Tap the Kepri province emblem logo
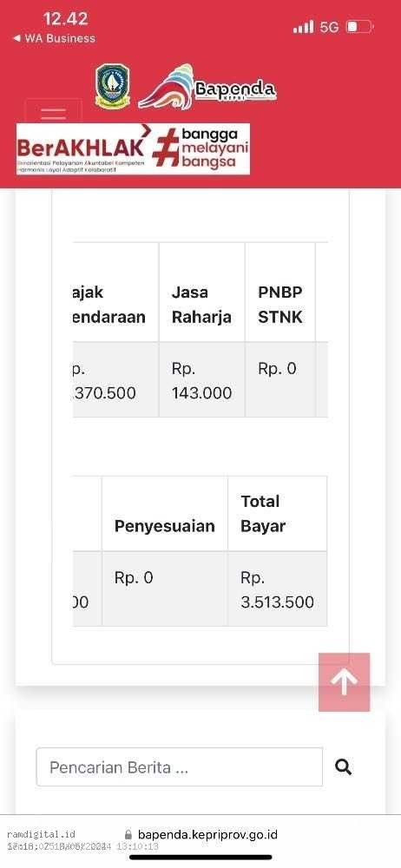Screen dimensions: 401x868 (113, 86)
